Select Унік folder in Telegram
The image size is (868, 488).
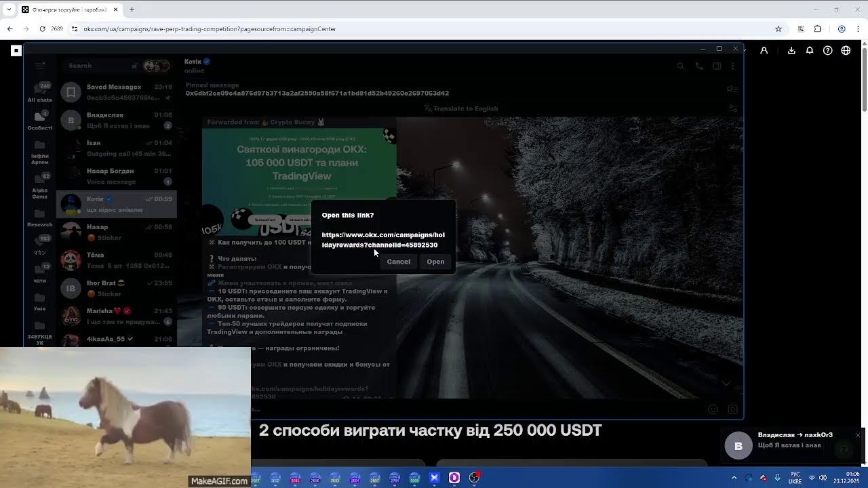click(x=40, y=302)
